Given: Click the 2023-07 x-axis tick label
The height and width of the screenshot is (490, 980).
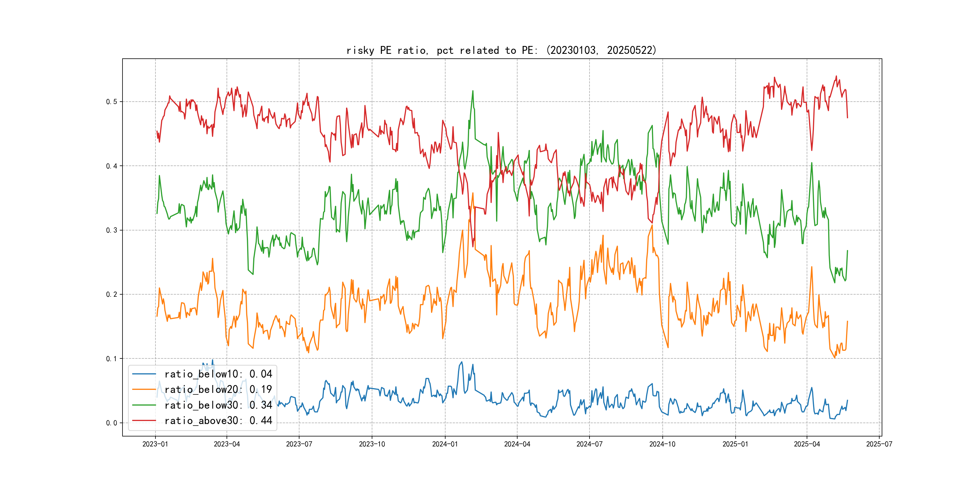Looking at the screenshot, I should coord(299,444).
